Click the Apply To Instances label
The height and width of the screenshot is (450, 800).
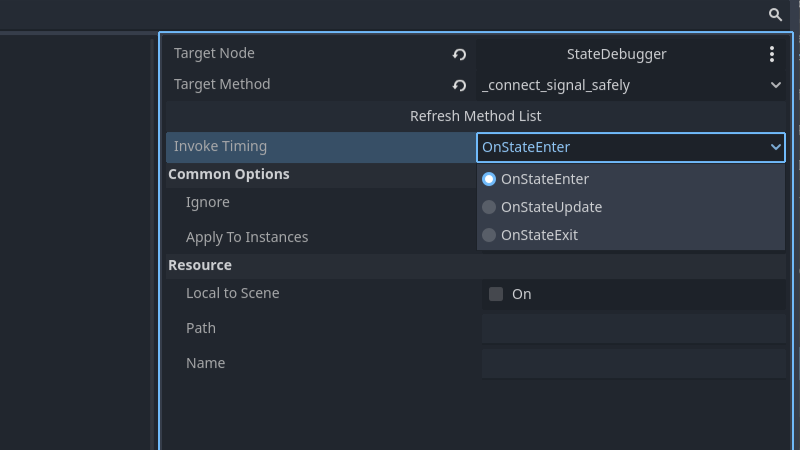(247, 237)
